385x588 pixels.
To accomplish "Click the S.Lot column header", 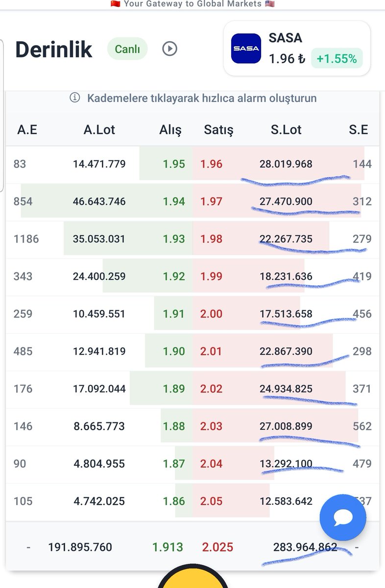I will (286, 130).
